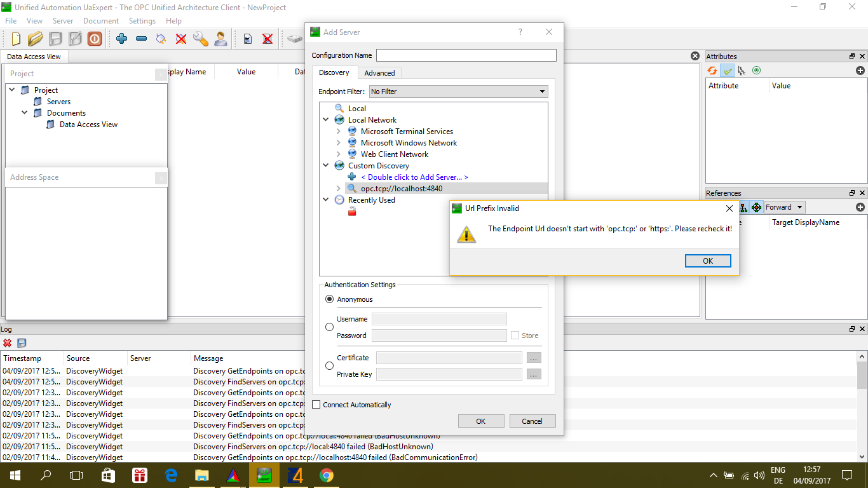
Task: Click the Disconnect Server crossed plug icon
Action: point(181,39)
